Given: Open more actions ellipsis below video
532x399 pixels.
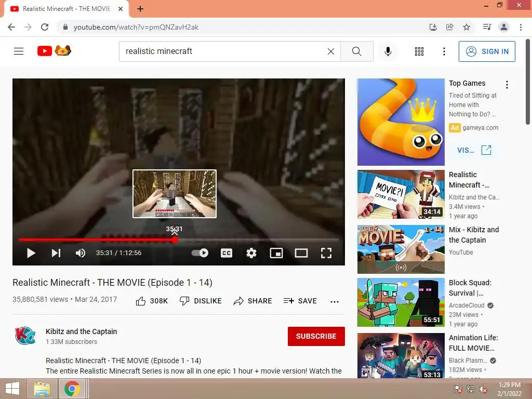Looking at the screenshot, I should 335,302.
